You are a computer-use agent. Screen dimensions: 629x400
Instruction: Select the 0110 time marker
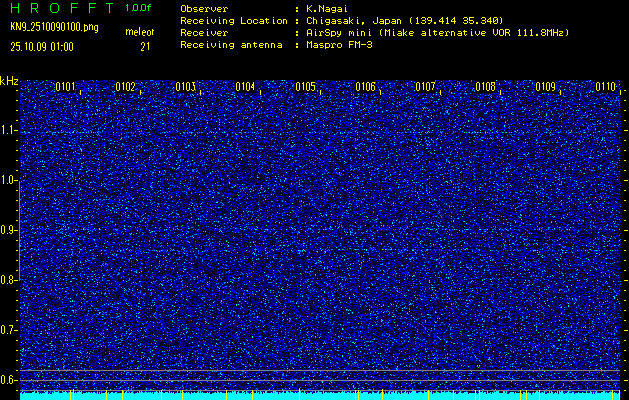tap(605, 87)
